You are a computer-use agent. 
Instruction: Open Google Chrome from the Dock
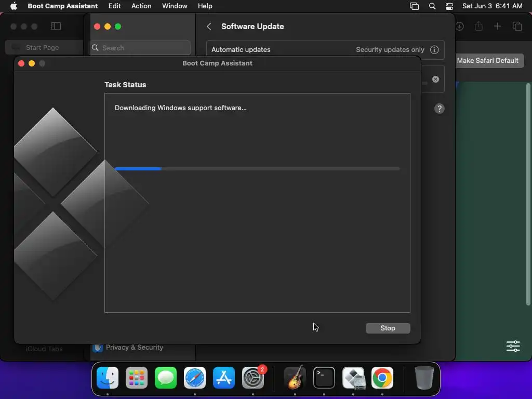pyautogui.click(x=382, y=378)
